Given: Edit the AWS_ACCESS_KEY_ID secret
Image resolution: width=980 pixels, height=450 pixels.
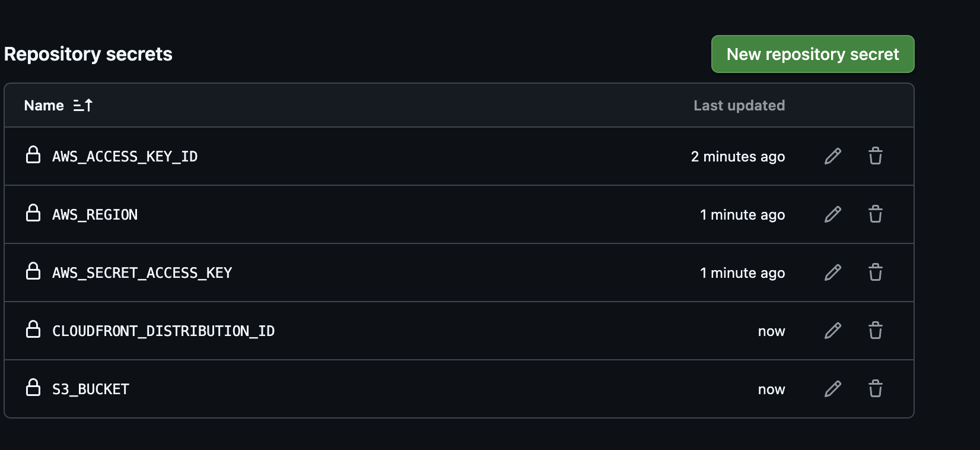Looking at the screenshot, I should tap(833, 156).
